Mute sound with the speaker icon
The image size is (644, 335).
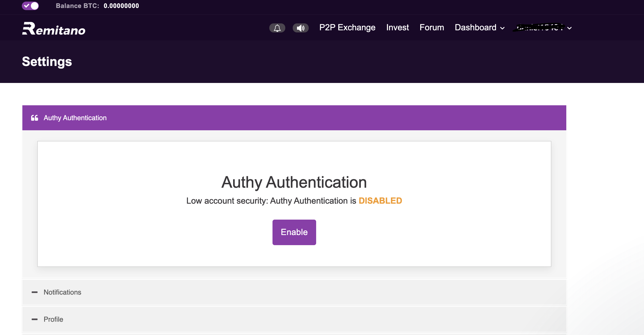click(x=300, y=28)
